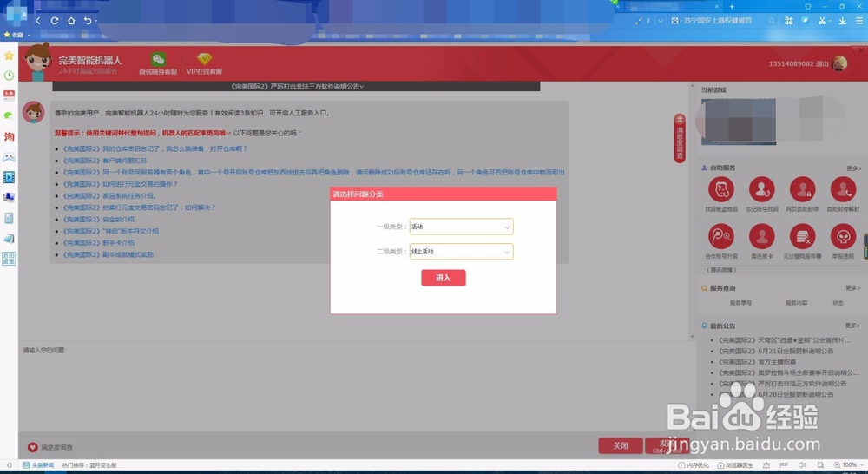
Task: Click the browser scissors screenshot icon
Action: pos(821,21)
